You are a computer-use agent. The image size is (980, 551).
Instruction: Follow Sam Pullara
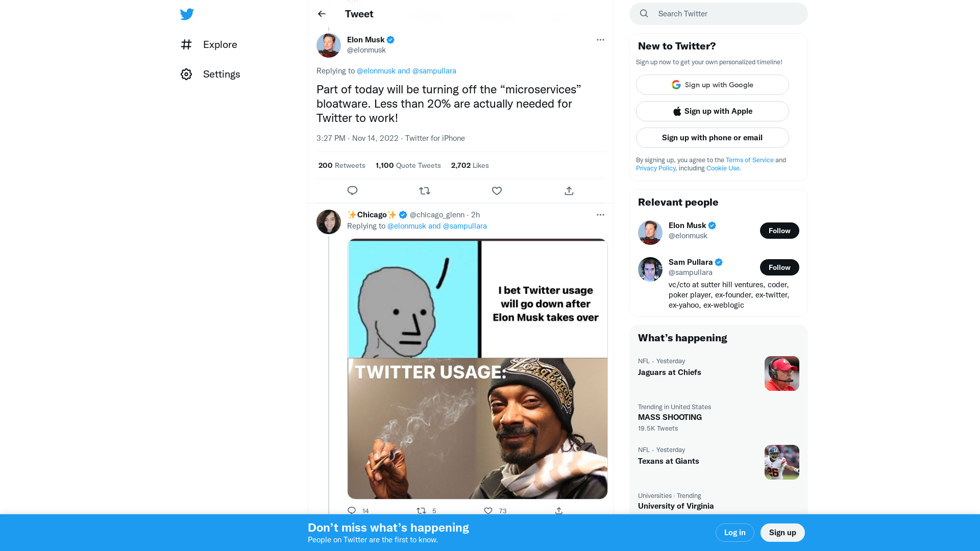pos(779,267)
